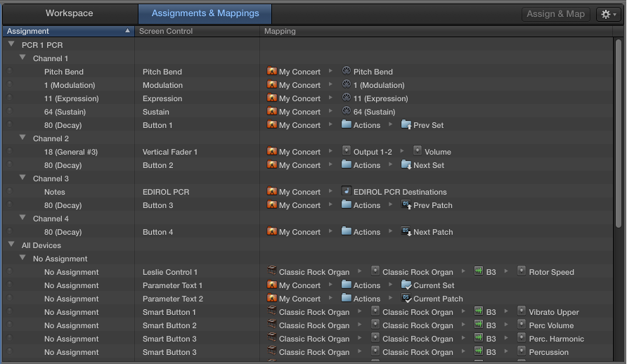
Task: Click the Vibrato Upper parameter icon
Action: pos(521,311)
